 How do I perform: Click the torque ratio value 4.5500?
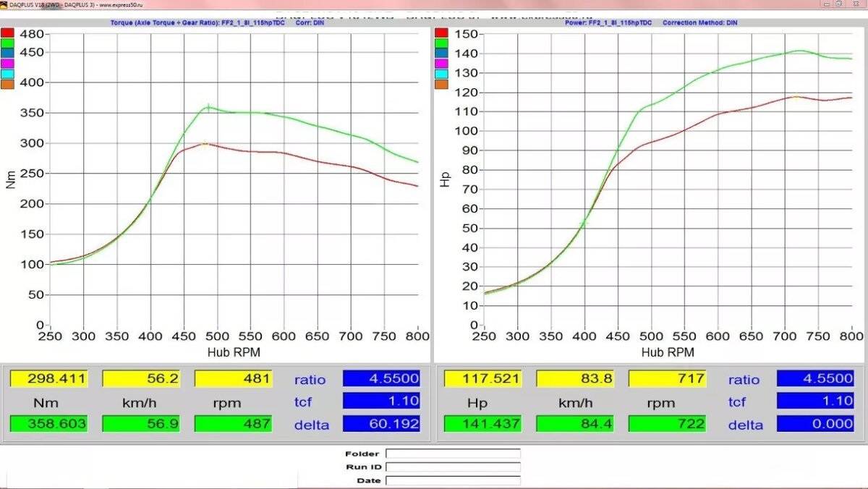[x=381, y=378]
